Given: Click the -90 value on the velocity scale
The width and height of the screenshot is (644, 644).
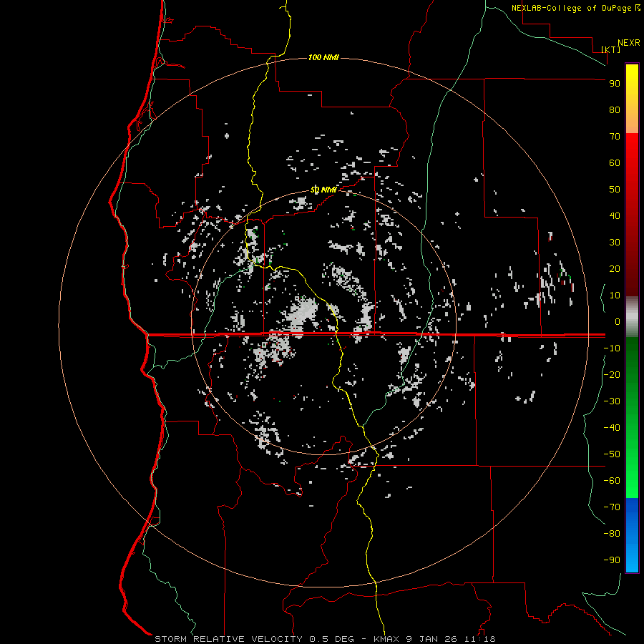Looking at the screenshot, I should point(612,560).
